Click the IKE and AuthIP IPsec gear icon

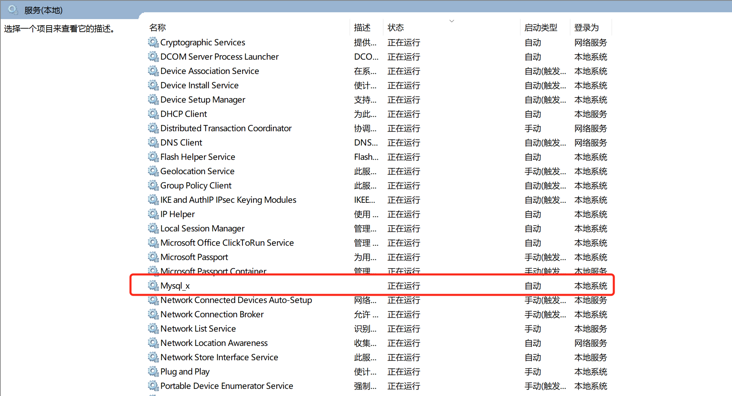point(153,200)
